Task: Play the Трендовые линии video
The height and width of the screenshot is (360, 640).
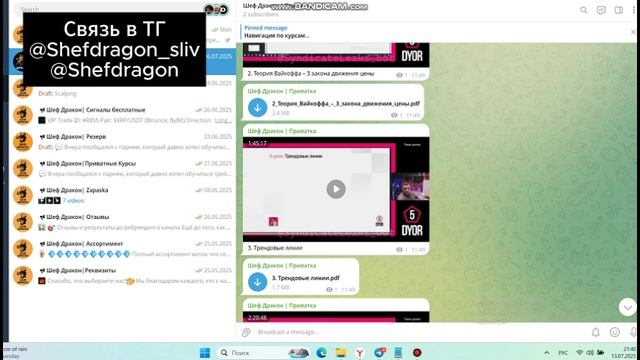Action: click(x=336, y=189)
